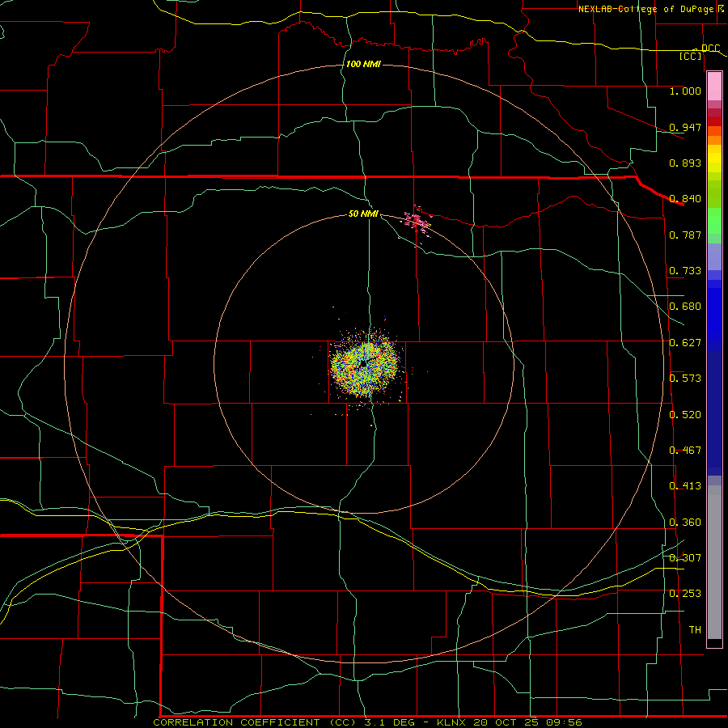Viewport: 728px width, 728px height.
Task: Click the 0.840 legend value
Action: click(x=685, y=199)
